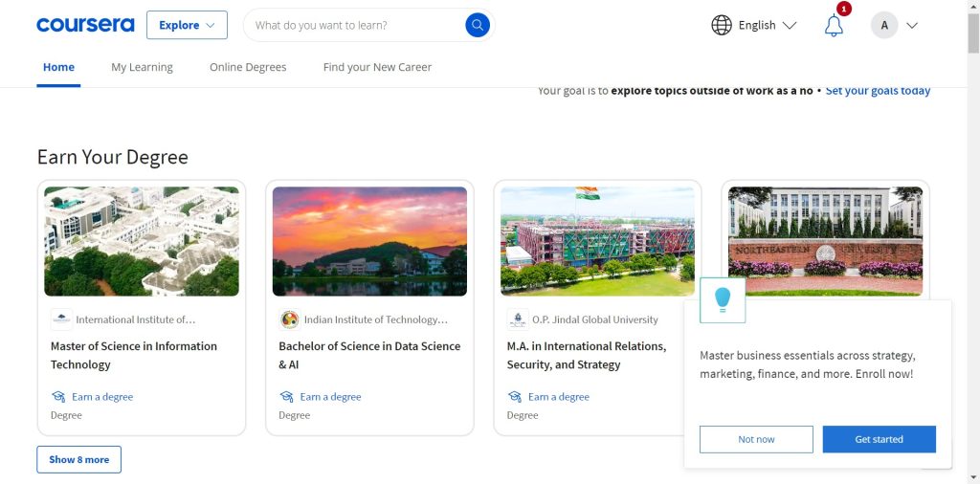Click Show 8 more degrees button

pos(79,459)
